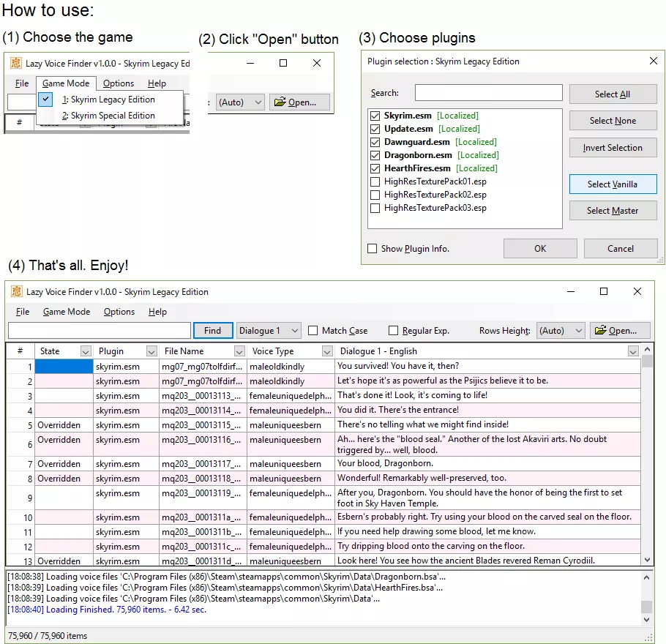Cancel the Plugin selection dialog
The image size is (666, 644).
point(621,249)
